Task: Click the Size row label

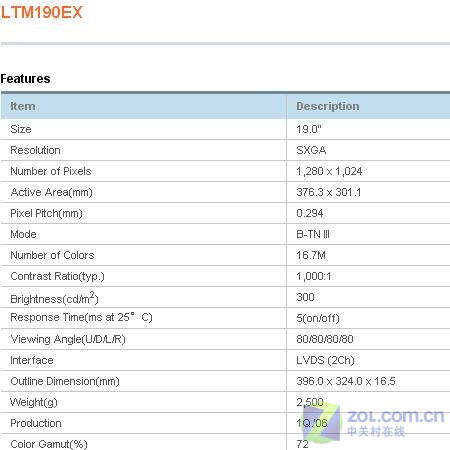Action: [21, 129]
